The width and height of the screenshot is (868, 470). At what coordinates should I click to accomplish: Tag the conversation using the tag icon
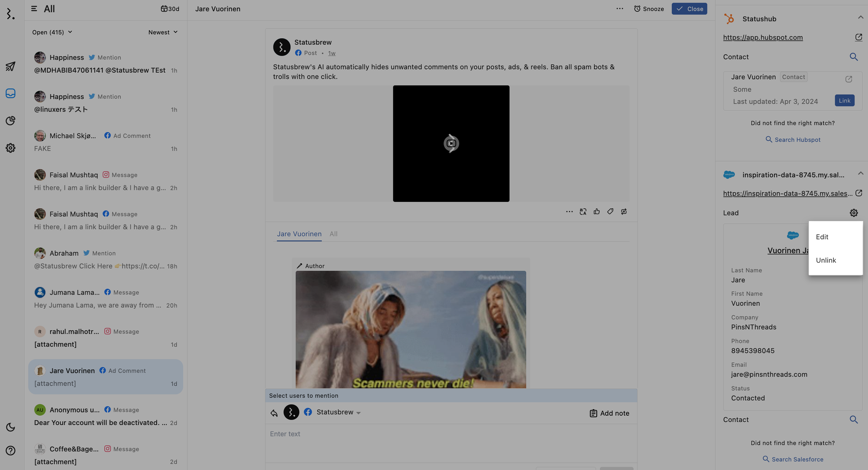tap(610, 212)
